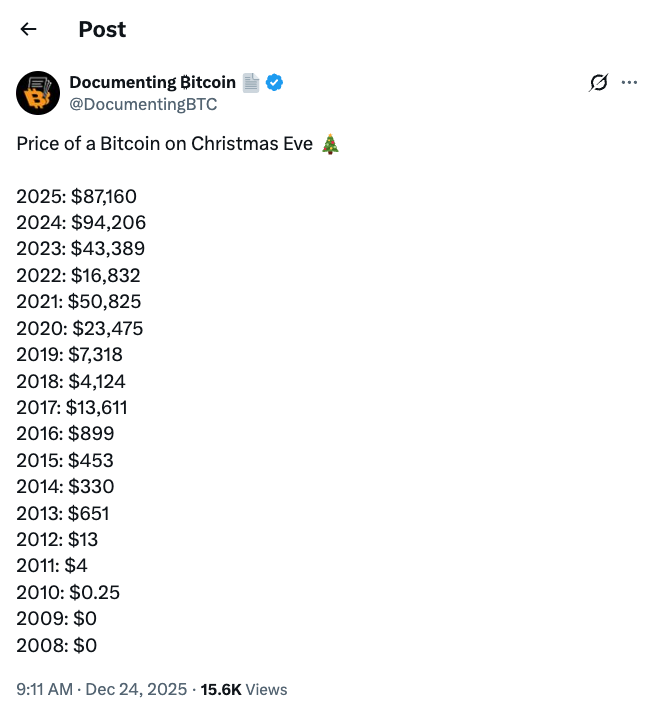Click the blue verified badge
This screenshot has height=718, width=657.
[x=274, y=83]
